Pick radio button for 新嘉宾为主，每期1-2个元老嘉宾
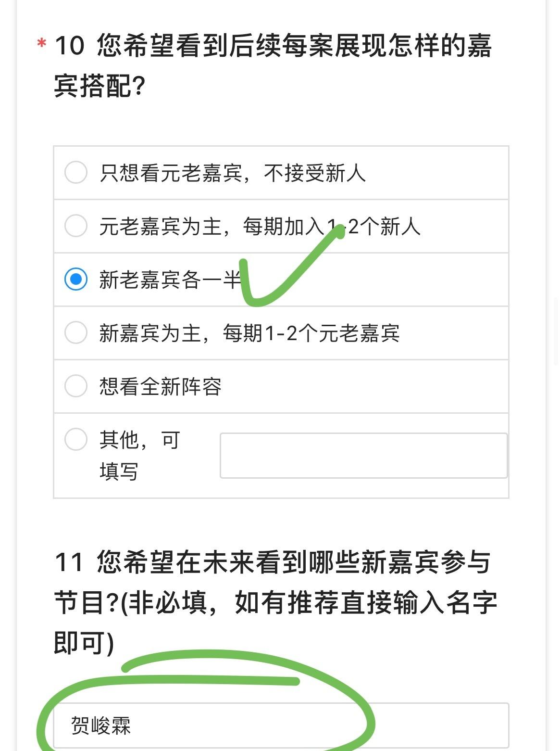 click(76, 333)
